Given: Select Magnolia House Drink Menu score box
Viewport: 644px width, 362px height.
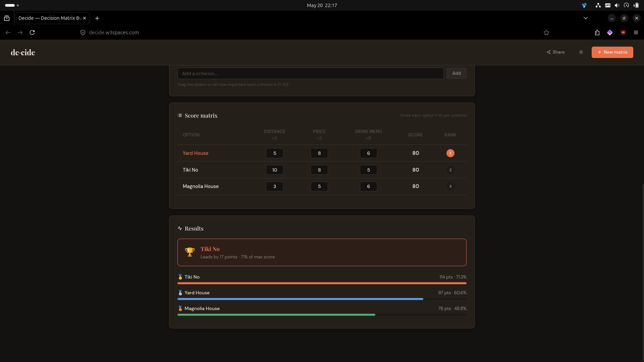Looking at the screenshot, I should (x=368, y=186).
